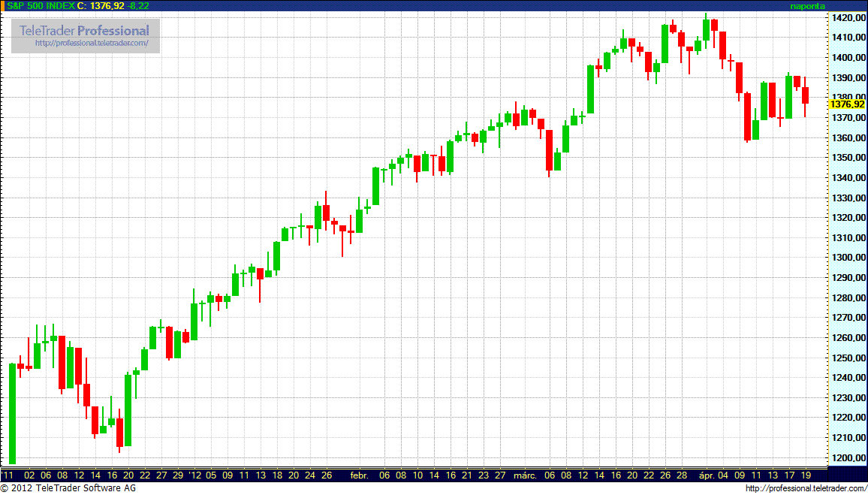Click the 04 date label on time axis

pyautogui.click(x=723, y=475)
